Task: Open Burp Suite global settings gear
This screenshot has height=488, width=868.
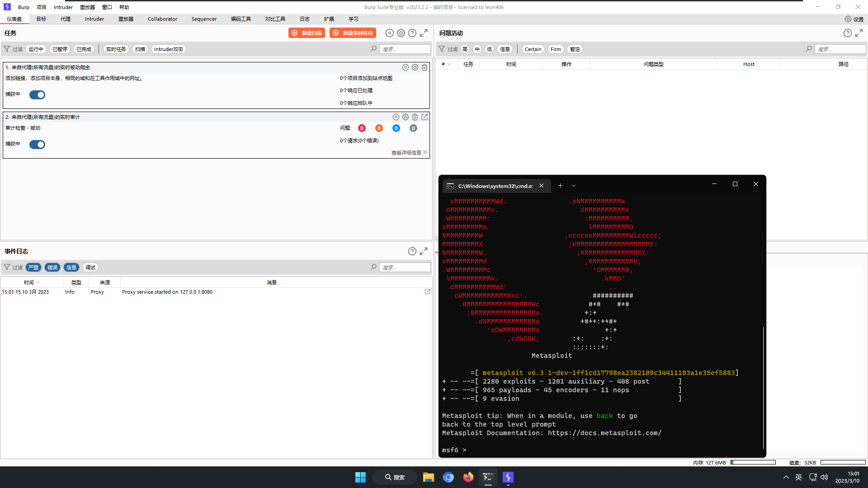Action: (848, 19)
